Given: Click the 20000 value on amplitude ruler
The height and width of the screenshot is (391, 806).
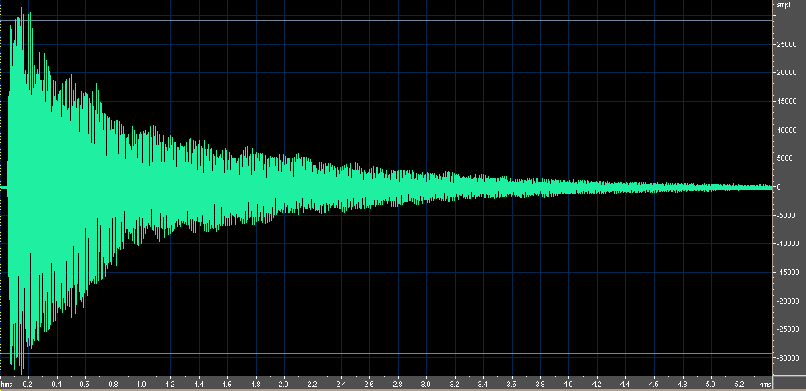Looking at the screenshot, I should [786, 73].
